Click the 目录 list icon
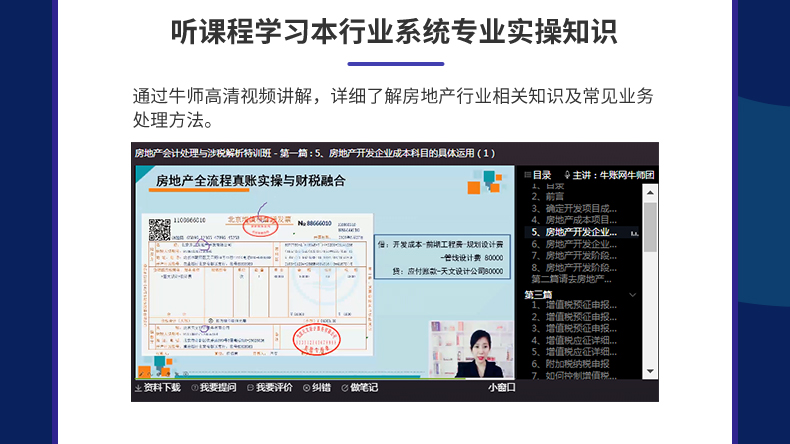 click(527, 175)
